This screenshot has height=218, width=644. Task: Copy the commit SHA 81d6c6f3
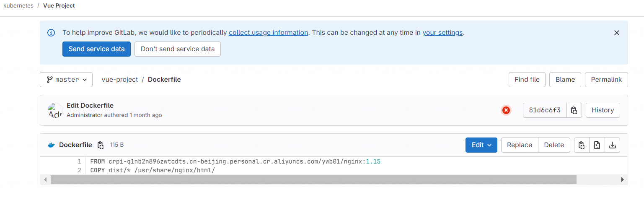(x=574, y=110)
